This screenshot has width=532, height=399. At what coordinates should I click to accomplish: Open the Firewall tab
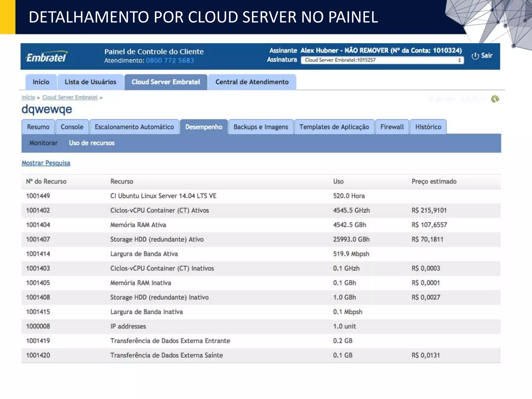point(392,127)
